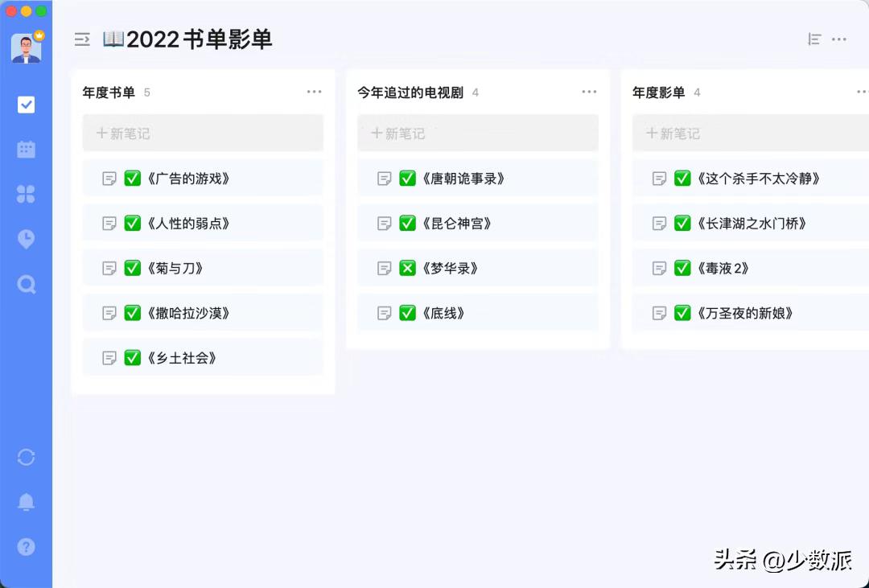This screenshot has height=588, width=869.
Task: Open the board options ellipsis menu top right
Action: 839,39
